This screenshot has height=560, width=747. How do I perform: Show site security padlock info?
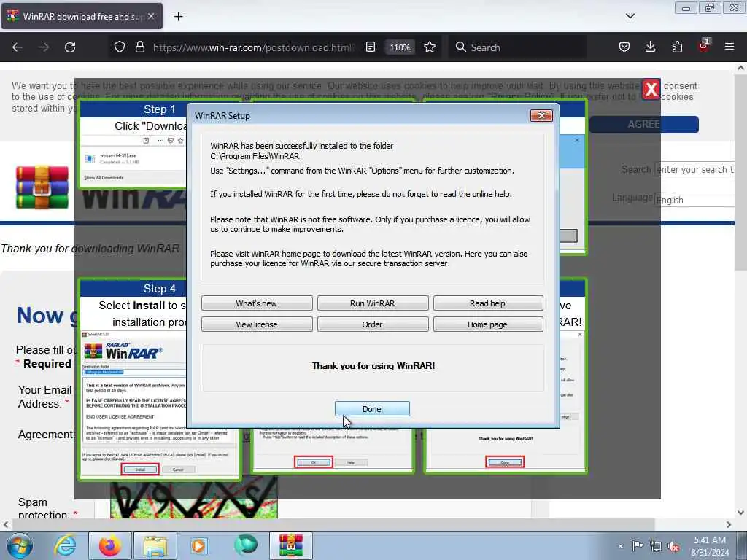point(139,47)
